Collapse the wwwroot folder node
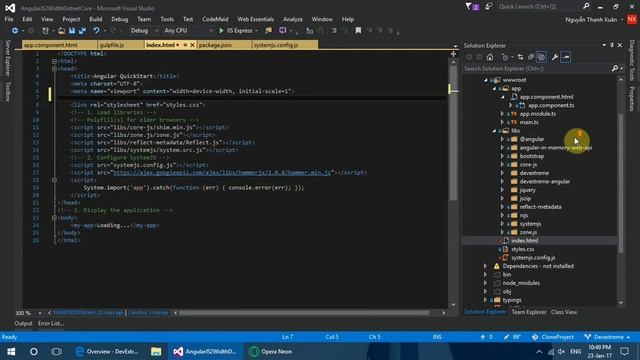This screenshot has width=640, height=360. [486, 80]
